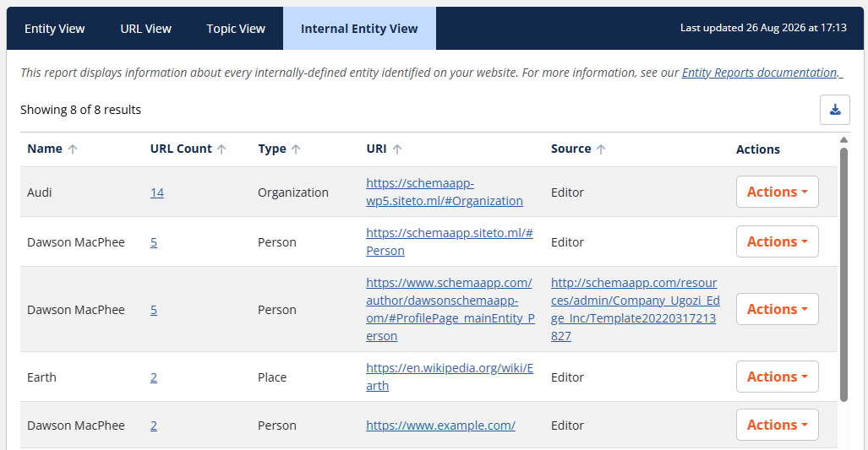Switch to the URL View tab
This screenshot has width=868, height=450.
(x=145, y=29)
